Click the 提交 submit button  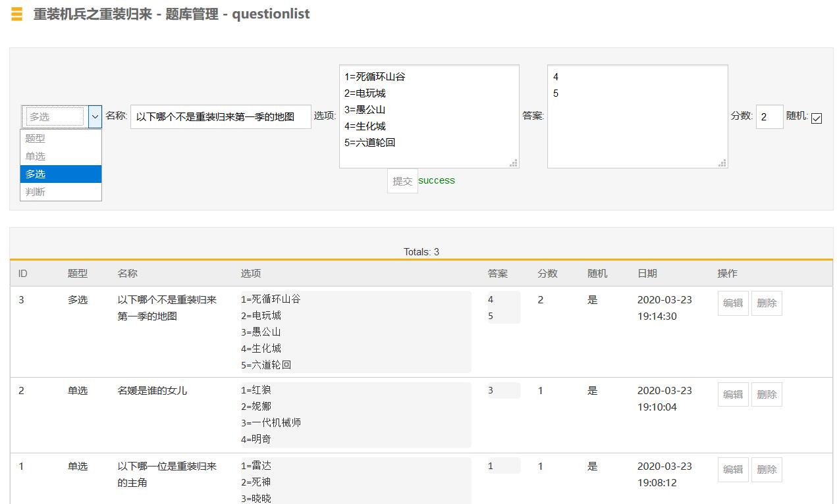[x=402, y=181]
